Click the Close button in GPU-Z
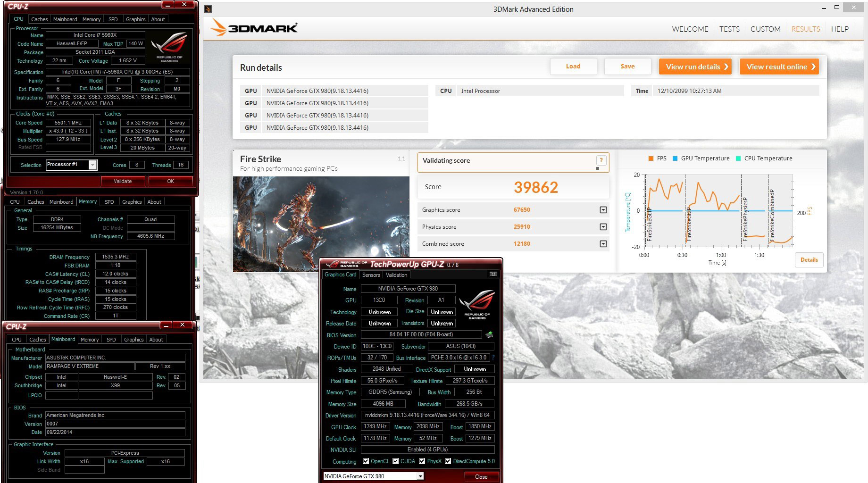The image size is (868, 483). click(x=481, y=477)
